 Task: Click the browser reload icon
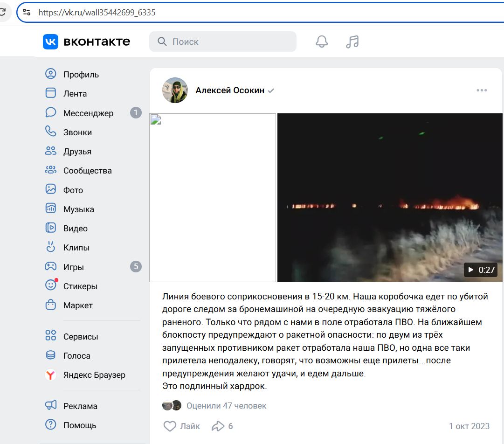coord(3,12)
